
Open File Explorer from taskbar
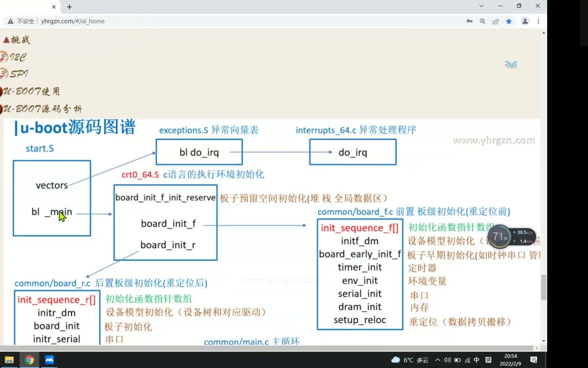(x=9, y=360)
